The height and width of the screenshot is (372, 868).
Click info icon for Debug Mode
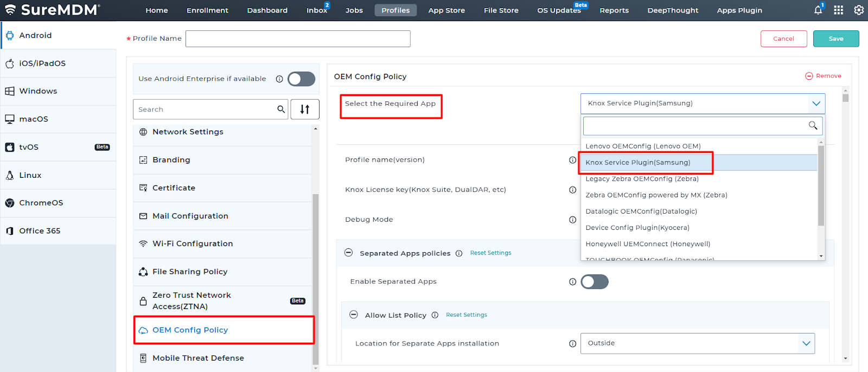tap(572, 220)
